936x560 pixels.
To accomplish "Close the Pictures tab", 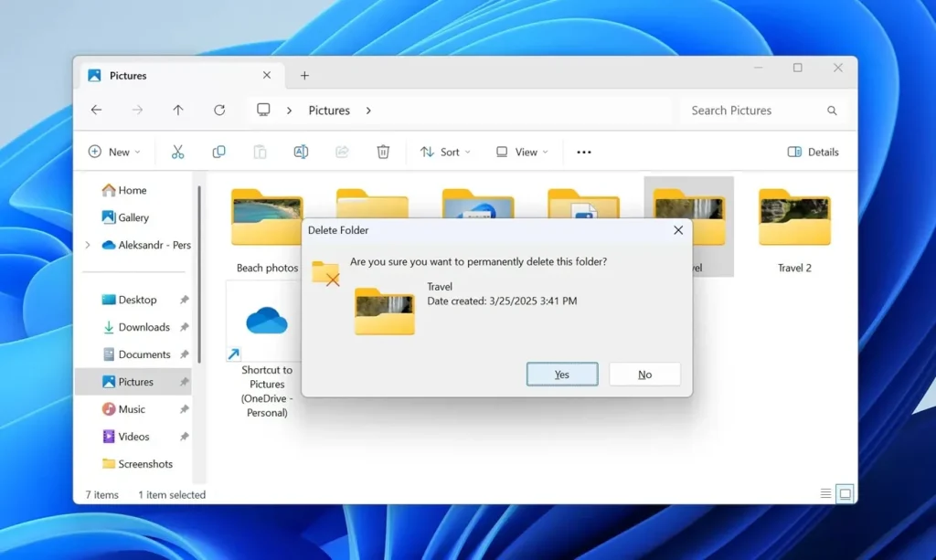I will [x=267, y=75].
